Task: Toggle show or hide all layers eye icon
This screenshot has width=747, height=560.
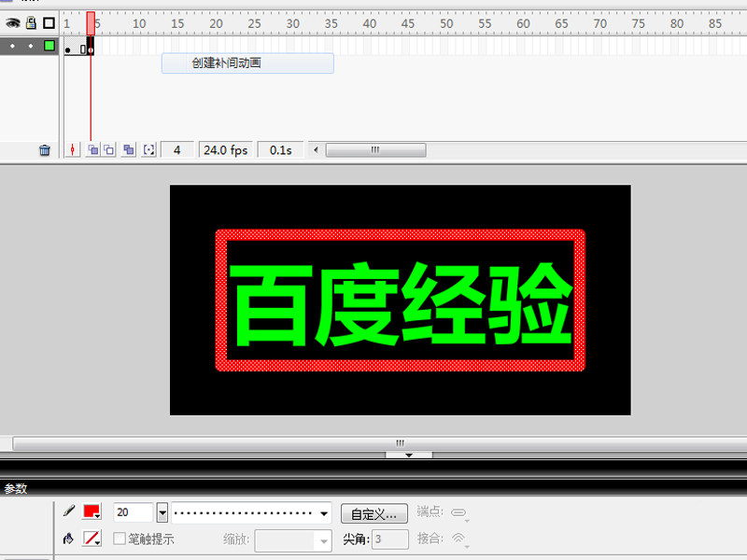Action: pyautogui.click(x=13, y=22)
